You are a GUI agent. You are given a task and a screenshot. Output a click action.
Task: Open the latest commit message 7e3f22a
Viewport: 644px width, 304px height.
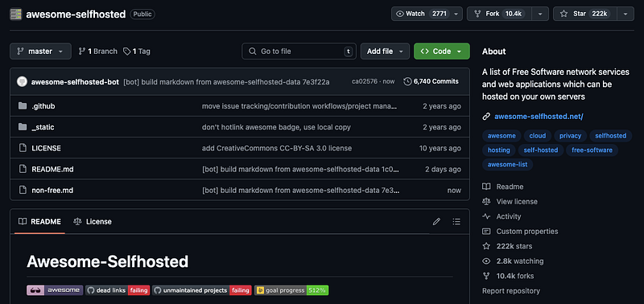point(226,82)
